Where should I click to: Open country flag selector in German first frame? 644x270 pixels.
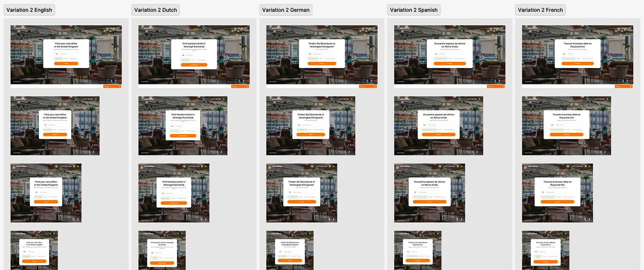pyautogui.click(x=310, y=54)
